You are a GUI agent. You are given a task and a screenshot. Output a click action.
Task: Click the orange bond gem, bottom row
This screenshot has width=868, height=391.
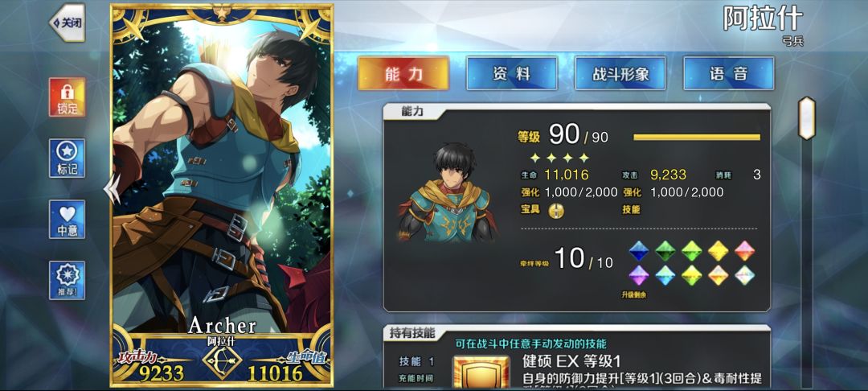(718, 275)
